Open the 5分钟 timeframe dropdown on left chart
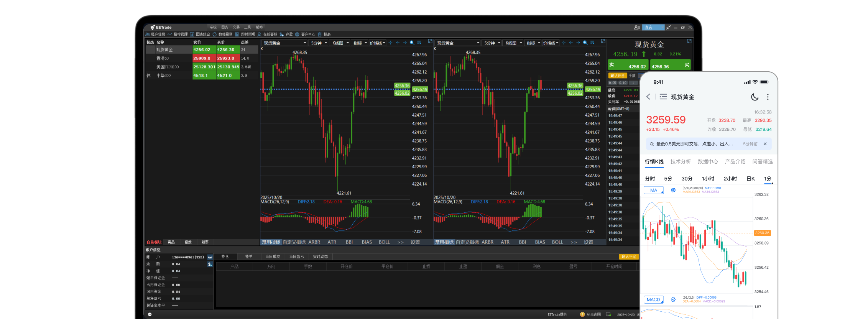Screen dimensions: 868x319 (x=319, y=43)
